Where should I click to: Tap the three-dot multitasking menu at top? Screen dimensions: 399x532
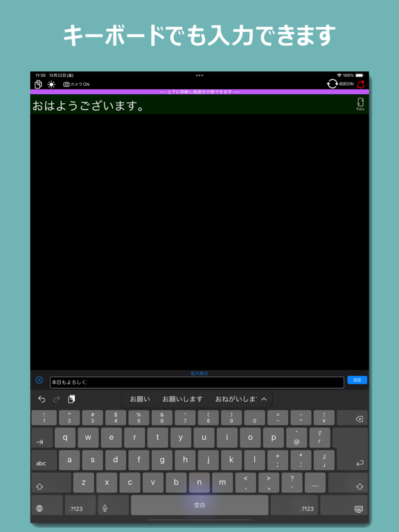pos(199,76)
